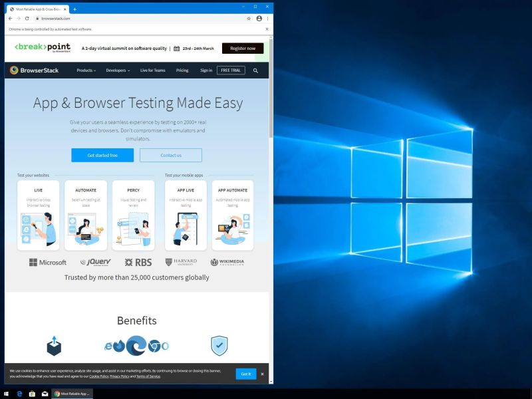Expand the Developers dropdown

(118, 70)
